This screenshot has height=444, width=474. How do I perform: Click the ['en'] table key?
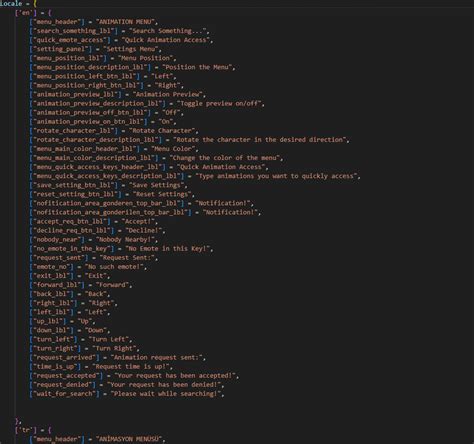coord(26,13)
